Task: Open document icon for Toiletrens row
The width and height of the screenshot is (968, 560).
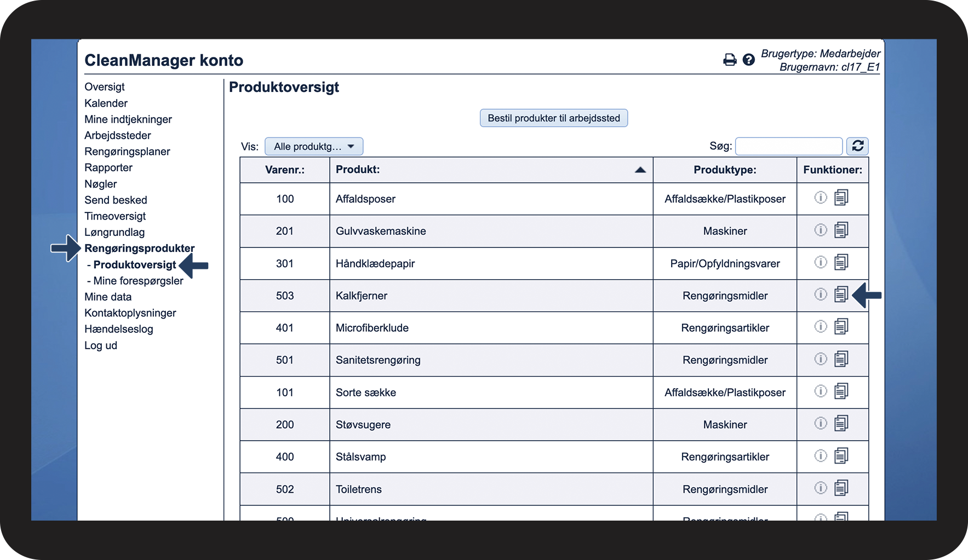Action: pyautogui.click(x=841, y=488)
